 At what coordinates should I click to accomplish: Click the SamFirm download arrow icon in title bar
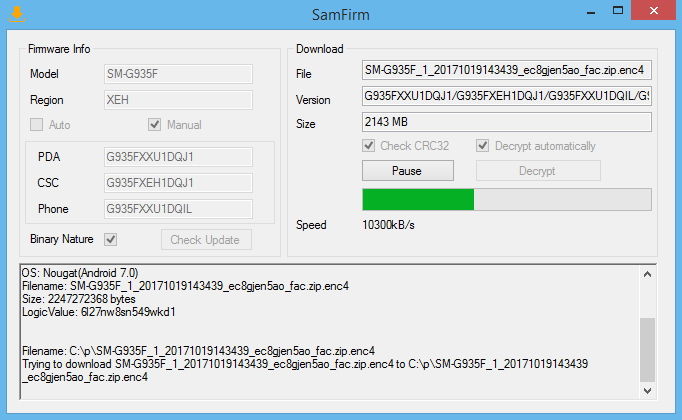point(17,14)
